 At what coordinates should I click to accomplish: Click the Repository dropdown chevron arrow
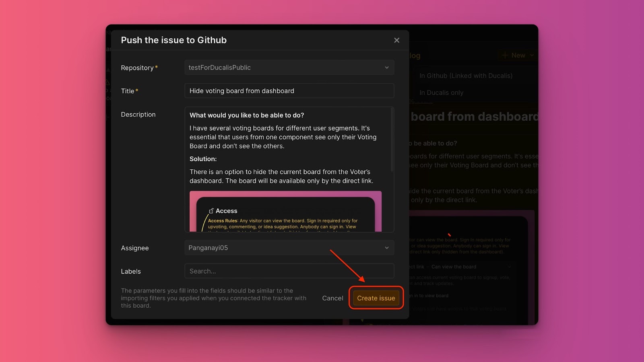387,68
